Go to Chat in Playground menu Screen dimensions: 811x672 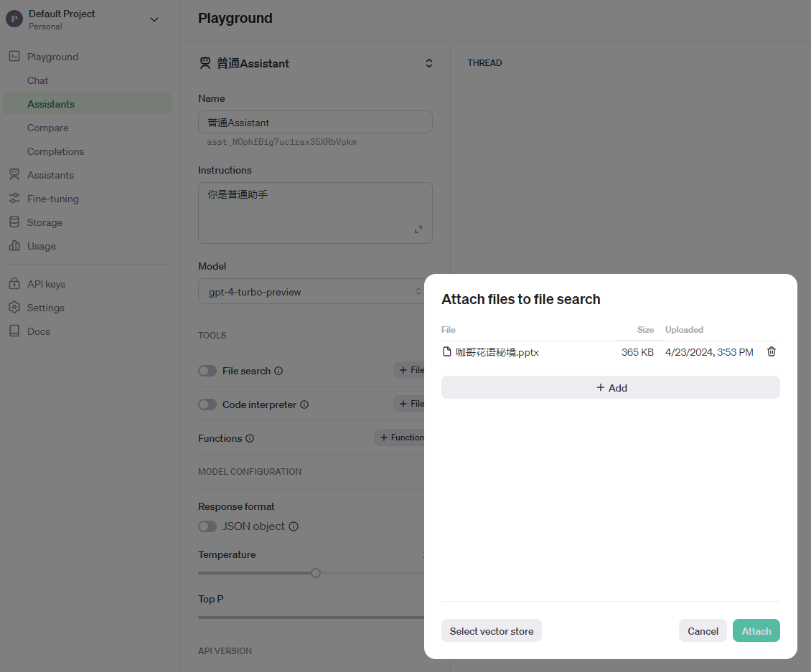[x=38, y=80]
